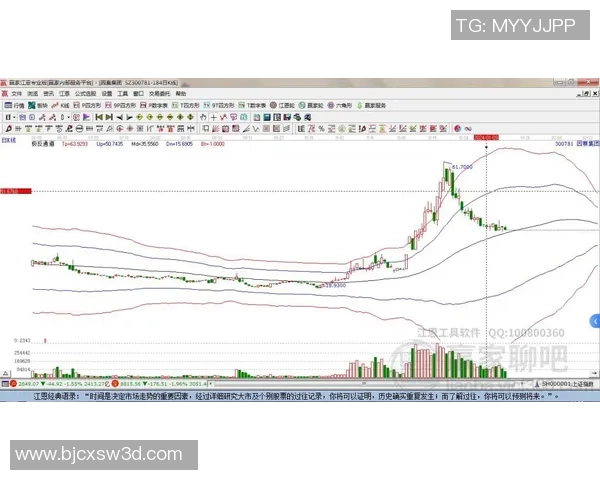Viewport: 600px width, 480px height.
Task: Open the 板块 sector view
Action: (x=43, y=104)
